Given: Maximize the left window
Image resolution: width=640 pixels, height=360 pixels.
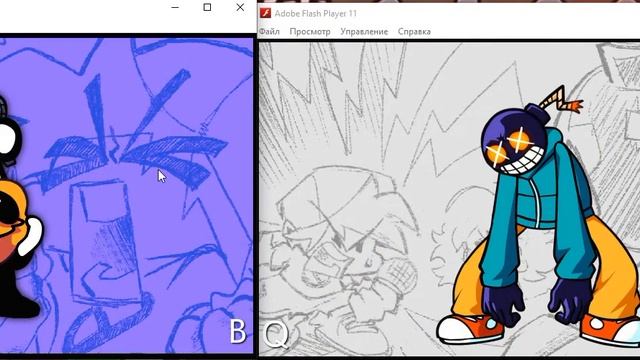Looking at the screenshot, I should 207,7.
